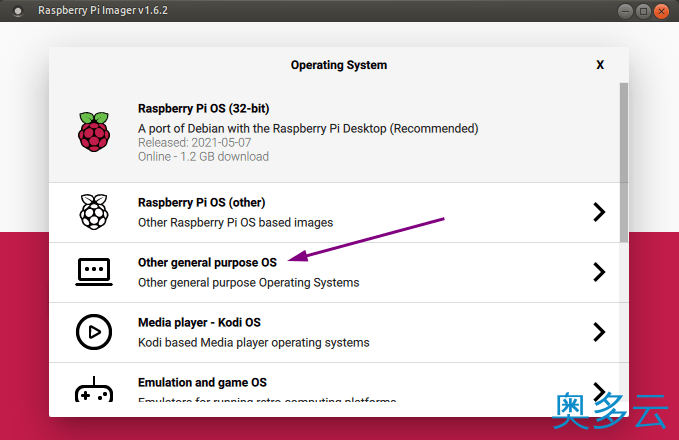679x440 pixels.
Task: Click 'Other Raspberry Pi OS based images' text
Action: [236, 223]
